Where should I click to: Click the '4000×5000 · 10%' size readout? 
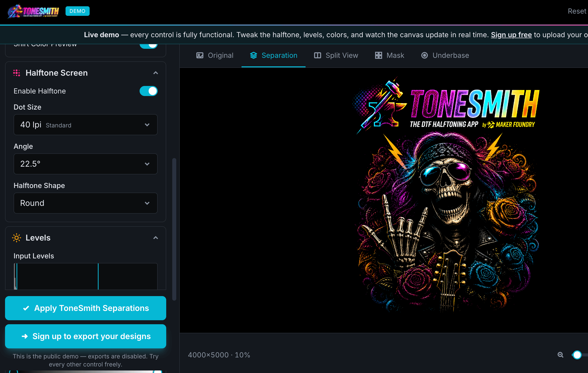pos(219,355)
